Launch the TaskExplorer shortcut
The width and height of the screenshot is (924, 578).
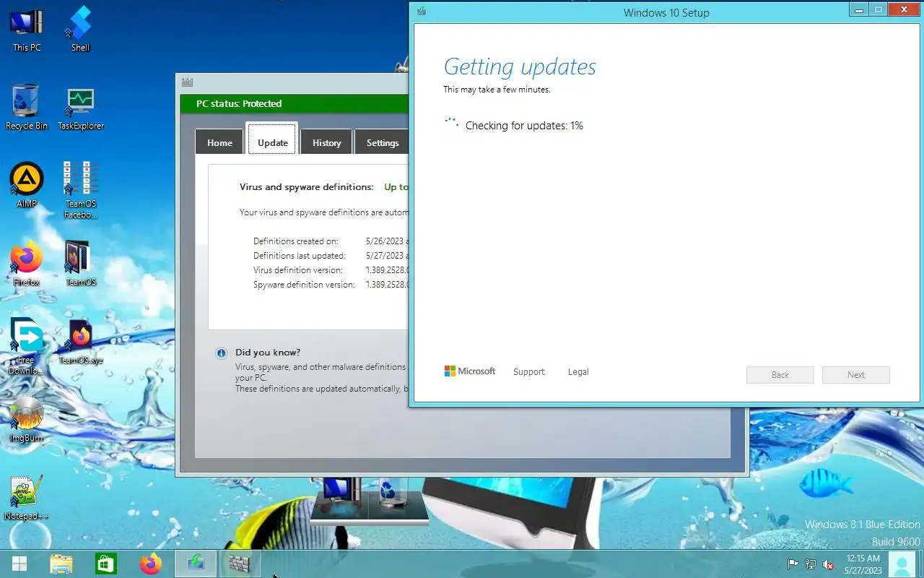pyautogui.click(x=80, y=107)
